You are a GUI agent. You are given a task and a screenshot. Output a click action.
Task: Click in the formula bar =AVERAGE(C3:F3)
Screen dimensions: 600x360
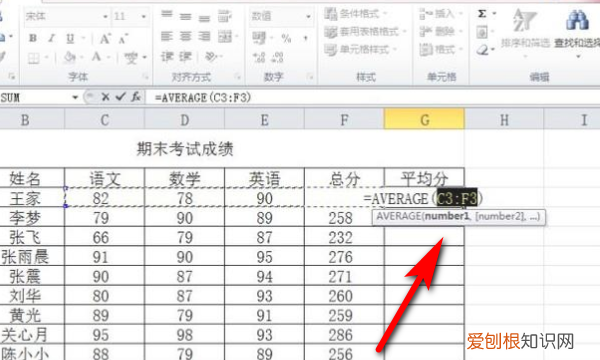373,98
